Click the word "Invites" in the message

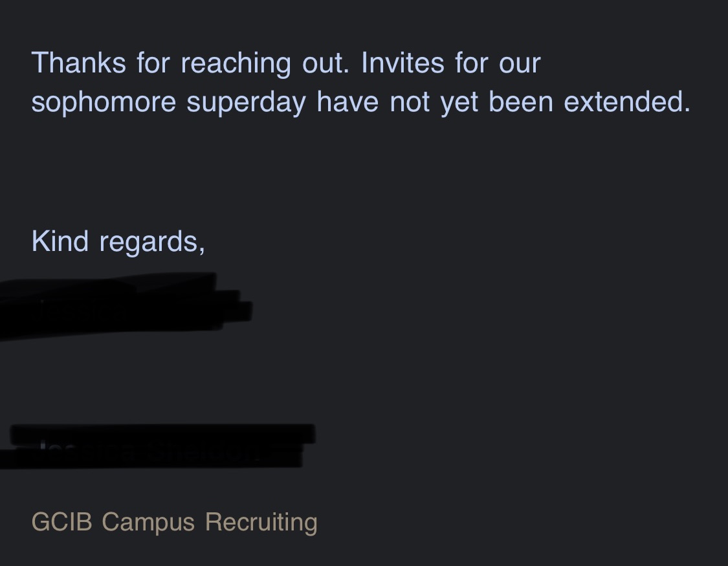403,63
